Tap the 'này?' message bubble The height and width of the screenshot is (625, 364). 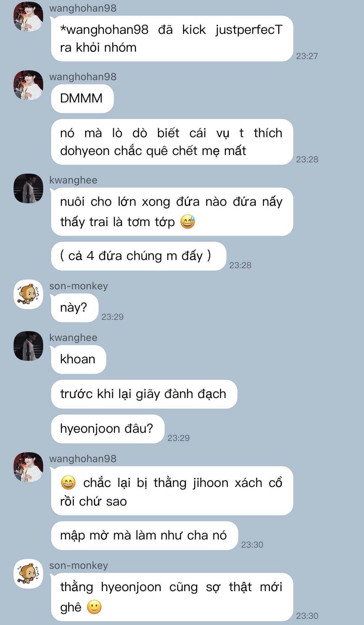[x=74, y=308]
